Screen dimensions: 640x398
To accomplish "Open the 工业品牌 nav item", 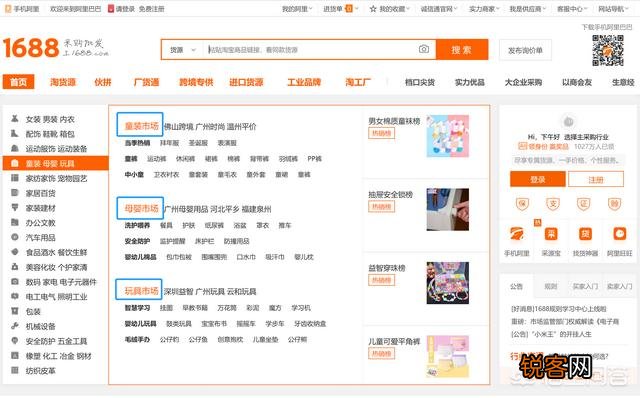I will (304, 82).
